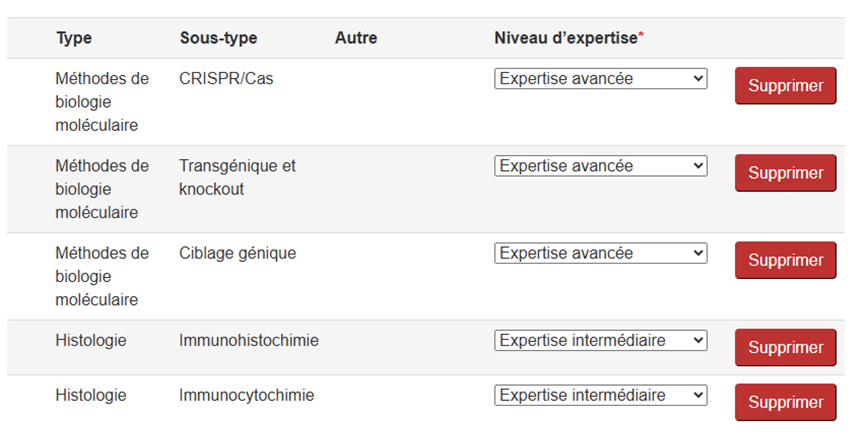The height and width of the screenshot is (435, 868).
Task: Click the Autre column header
Action: (x=356, y=38)
